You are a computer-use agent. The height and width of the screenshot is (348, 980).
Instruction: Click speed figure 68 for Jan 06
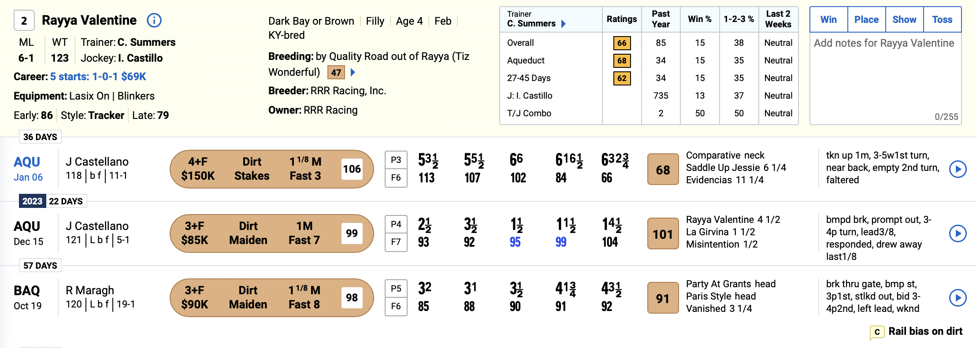tap(663, 169)
